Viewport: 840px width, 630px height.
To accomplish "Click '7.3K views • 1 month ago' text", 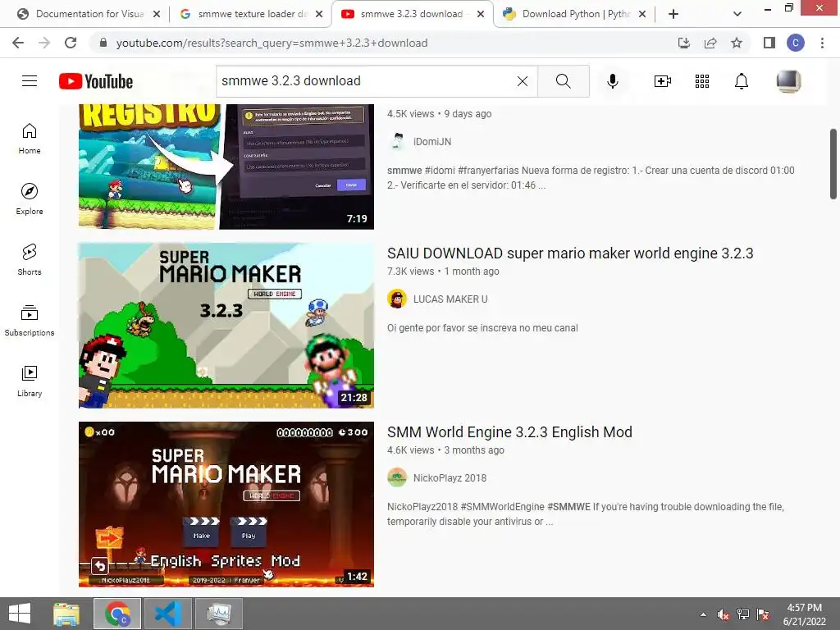I will tap(443, 272).
